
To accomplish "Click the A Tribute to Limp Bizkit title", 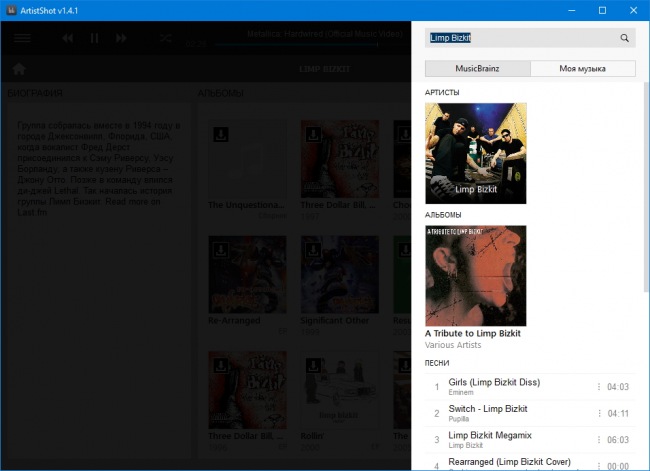I will coord(473,333).
